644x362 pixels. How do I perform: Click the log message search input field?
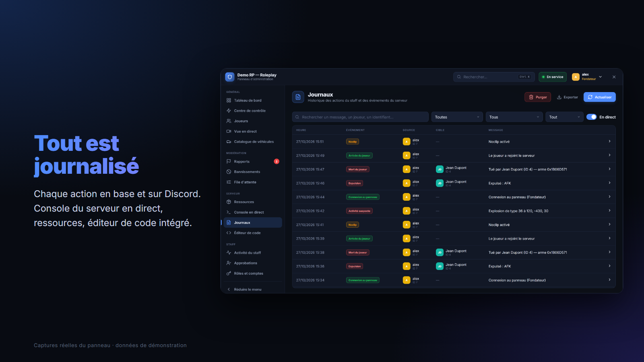coord(360,117)
